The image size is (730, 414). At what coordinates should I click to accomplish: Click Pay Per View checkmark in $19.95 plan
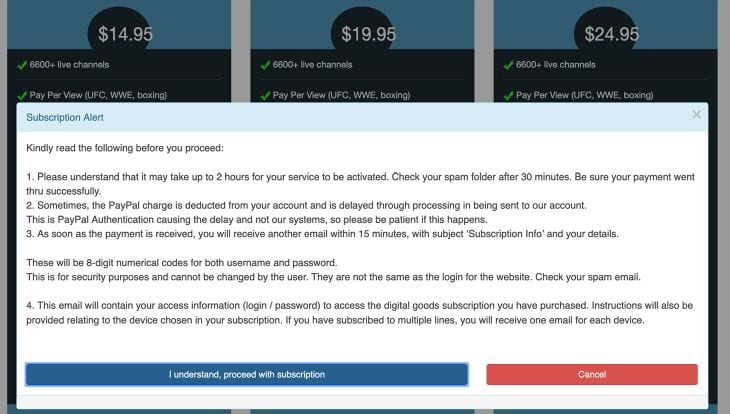pyautogui.click(x=265, y=95)
